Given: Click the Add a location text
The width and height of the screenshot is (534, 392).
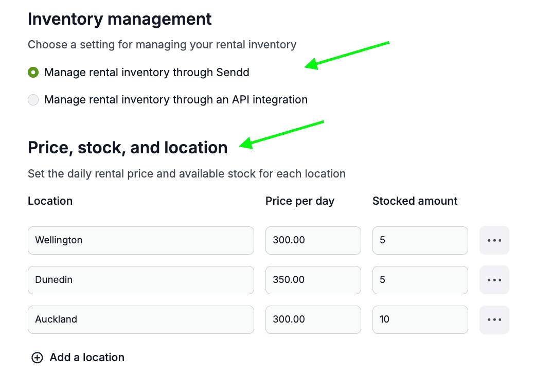Looking at the screenshot, I should click(x=87, y=358).
